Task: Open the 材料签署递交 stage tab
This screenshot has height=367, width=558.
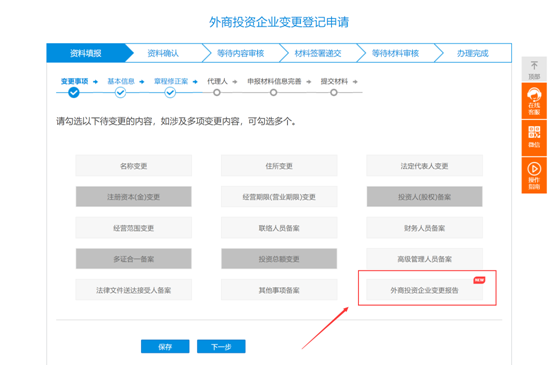Action: 318,53
